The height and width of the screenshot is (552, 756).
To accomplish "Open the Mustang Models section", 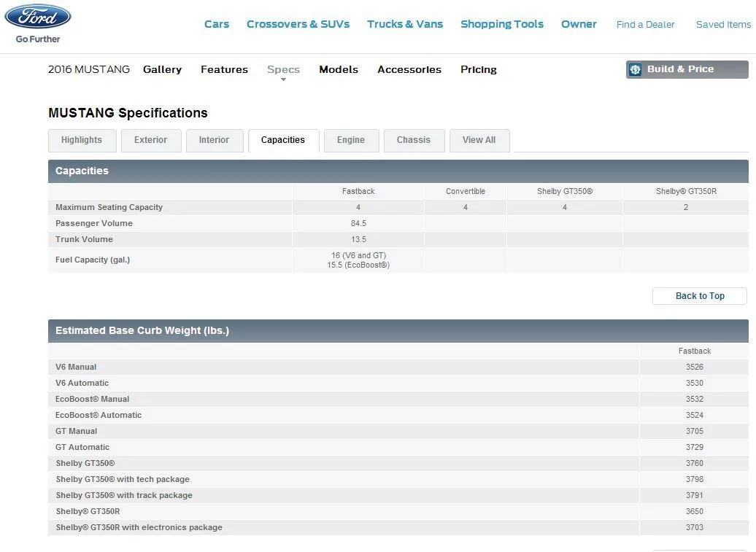I will (339, 69).
